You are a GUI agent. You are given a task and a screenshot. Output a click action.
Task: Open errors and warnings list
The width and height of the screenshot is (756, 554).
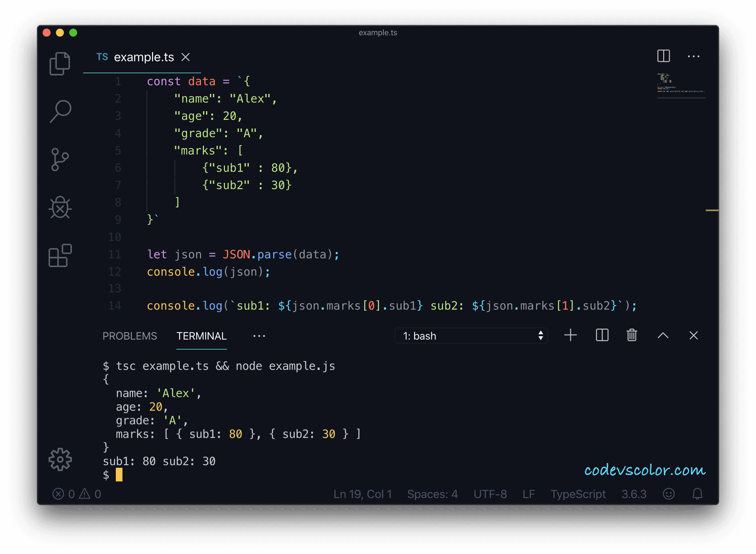point(77,494)
